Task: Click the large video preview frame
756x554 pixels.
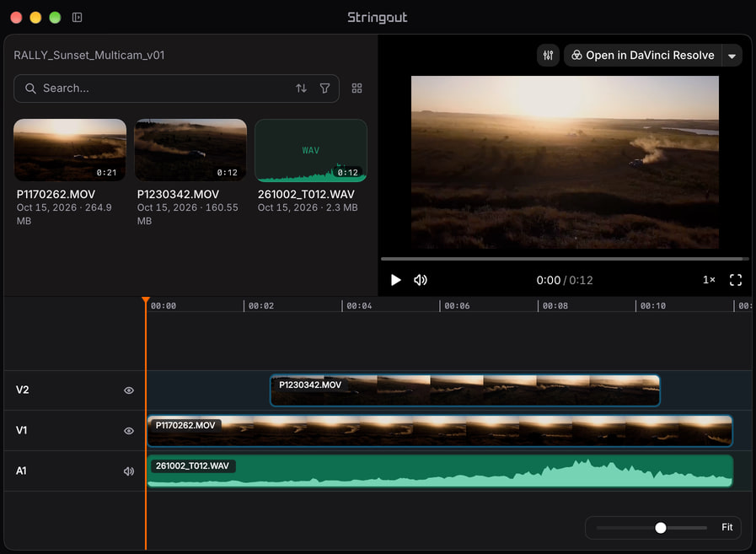Action: pos(565,162)
